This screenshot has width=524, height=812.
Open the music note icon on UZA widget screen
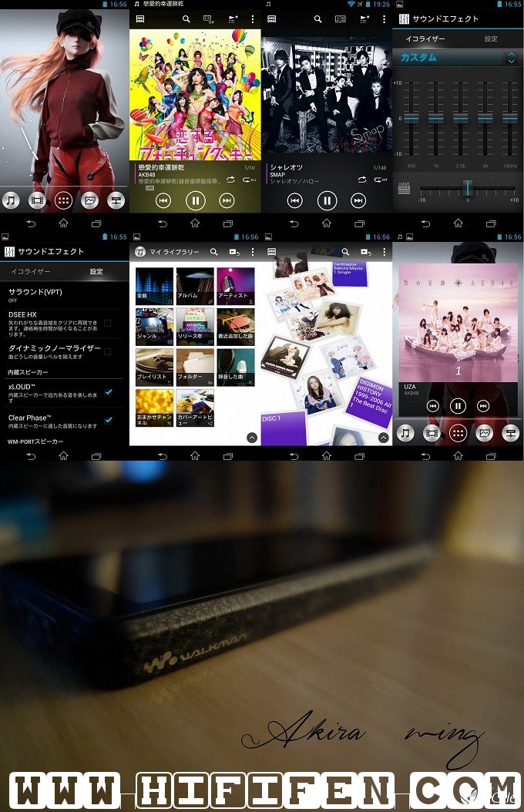[405, 433]
